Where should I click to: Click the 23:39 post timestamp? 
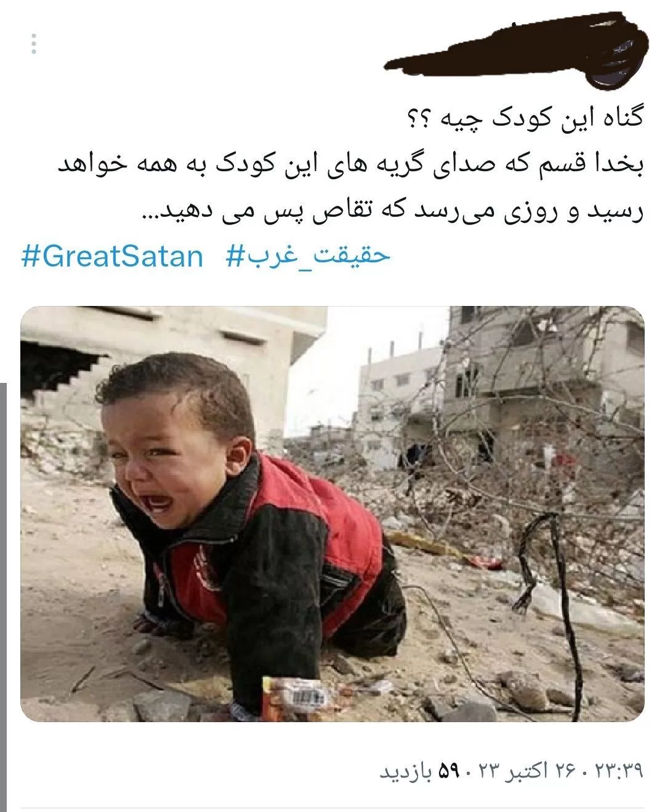click(x=618, y=770)
